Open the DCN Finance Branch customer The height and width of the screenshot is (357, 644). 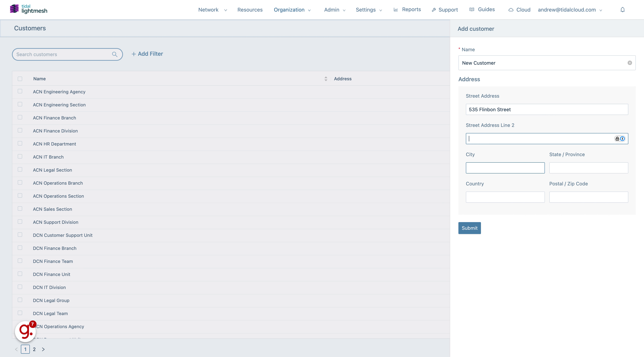pyautogui.click(x=54, y=248)
